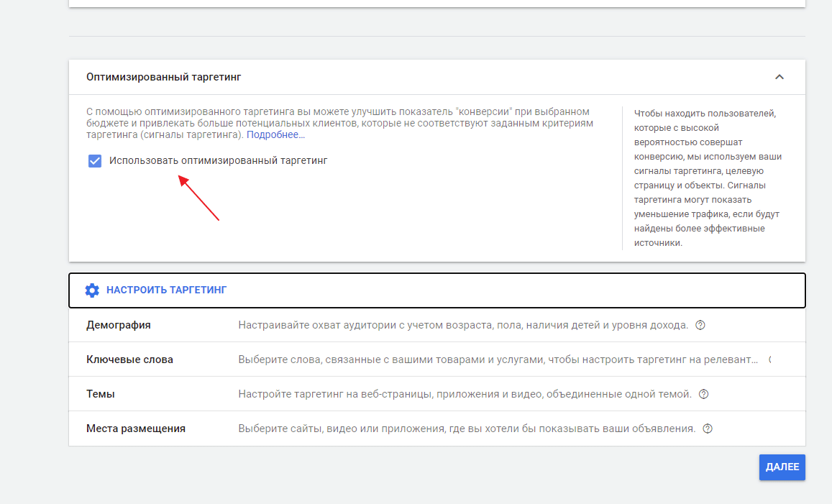This screenshot has width=832, height=504.
Task: Click the side help text about targeting signals
Action: click(708, 178)
